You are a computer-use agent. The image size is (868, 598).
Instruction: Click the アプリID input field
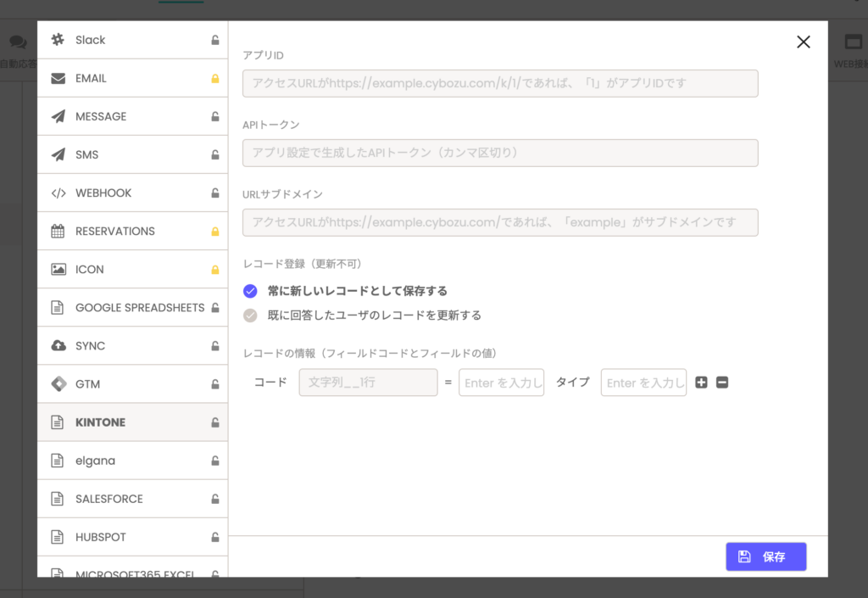[x=500, y=83]
